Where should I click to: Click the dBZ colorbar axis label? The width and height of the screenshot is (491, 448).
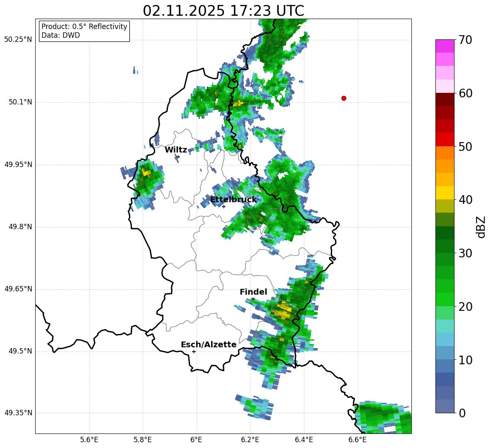[481, 227]
